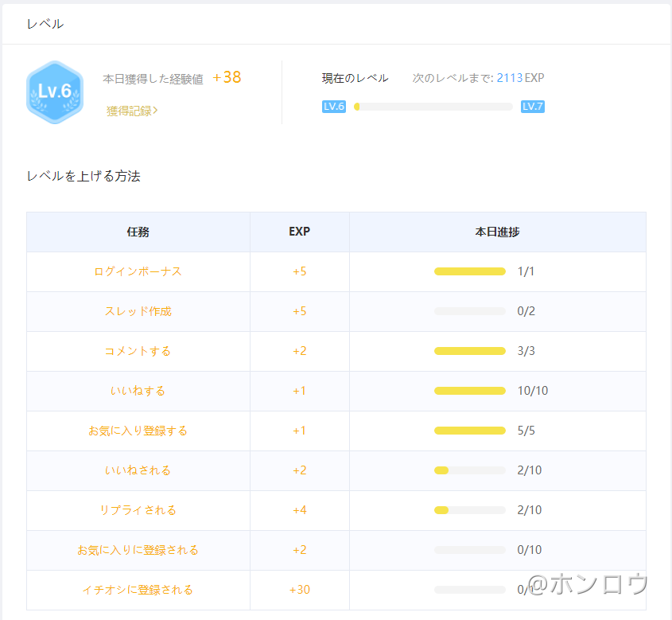
Task: Select the コメントする task entry
Action: point(138,351)
